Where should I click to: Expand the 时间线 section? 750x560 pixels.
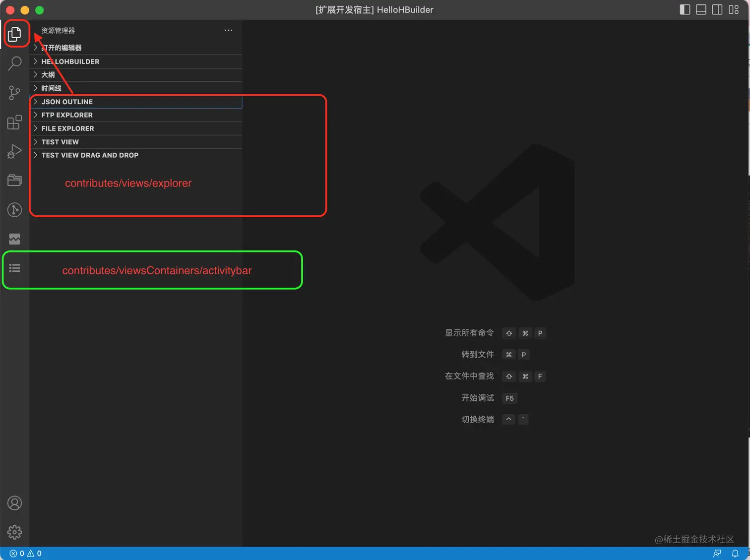click(x=136, y=88)
